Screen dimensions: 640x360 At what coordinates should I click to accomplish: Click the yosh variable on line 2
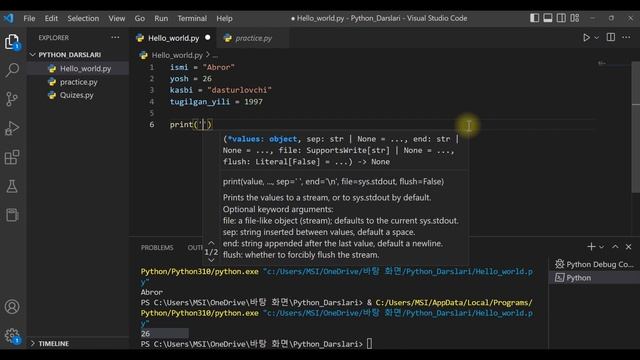pos(179,78)
